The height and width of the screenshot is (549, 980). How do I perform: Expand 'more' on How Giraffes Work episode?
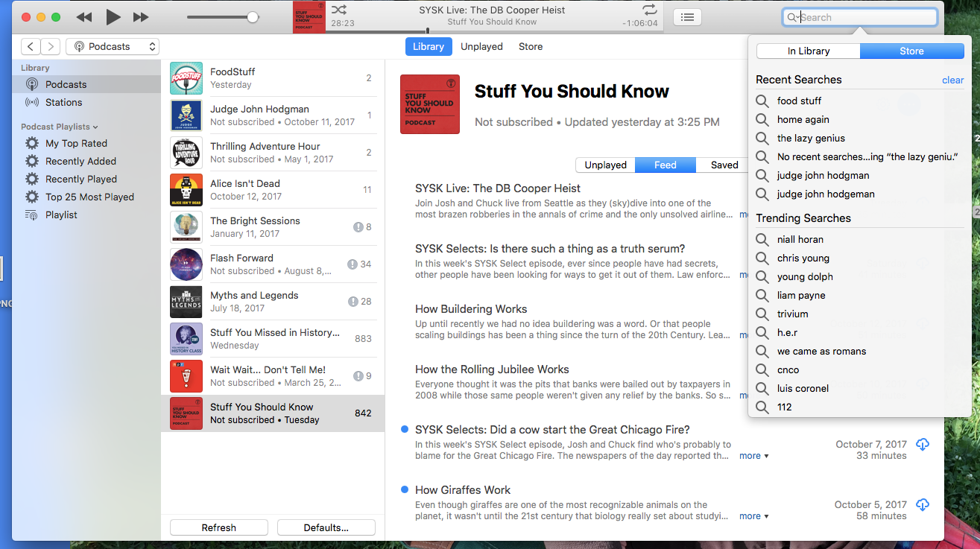pyautogui.click(x=753, y=516)
